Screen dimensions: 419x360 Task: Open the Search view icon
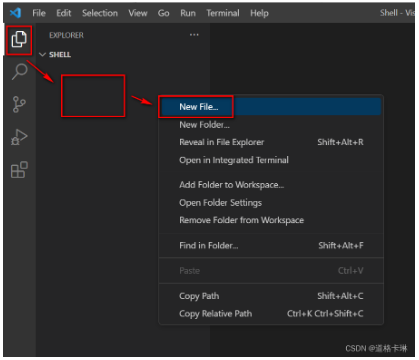[19, 71]
